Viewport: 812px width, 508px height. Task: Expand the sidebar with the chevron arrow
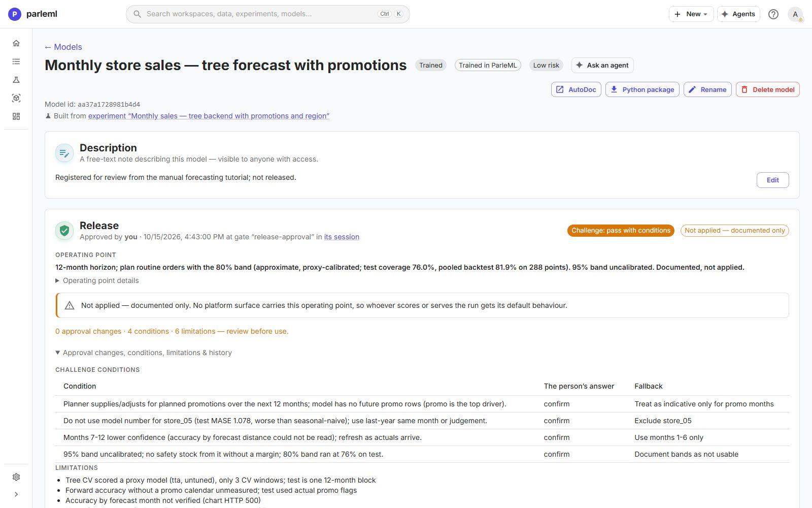click(16, 494)
